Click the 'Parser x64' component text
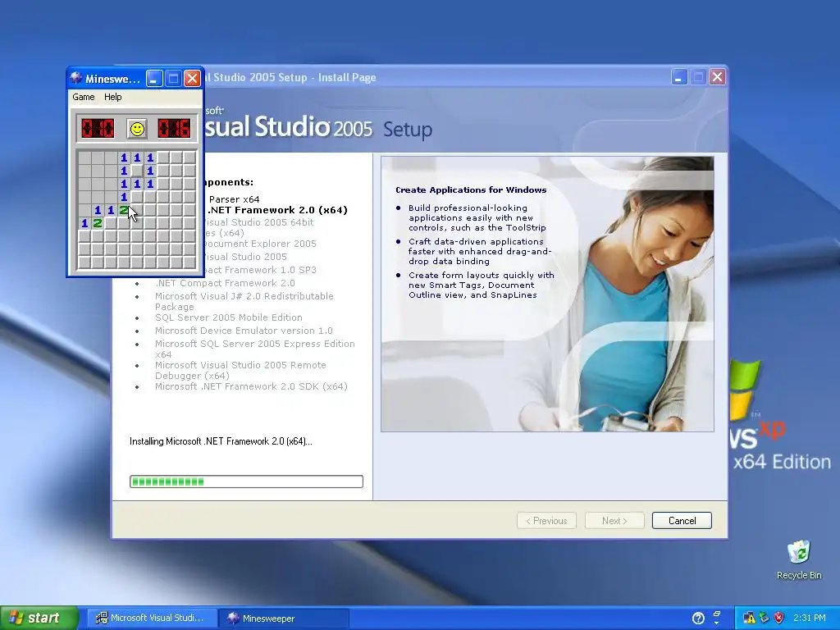Screen dimensions: 840x630 tap(234, 199)
